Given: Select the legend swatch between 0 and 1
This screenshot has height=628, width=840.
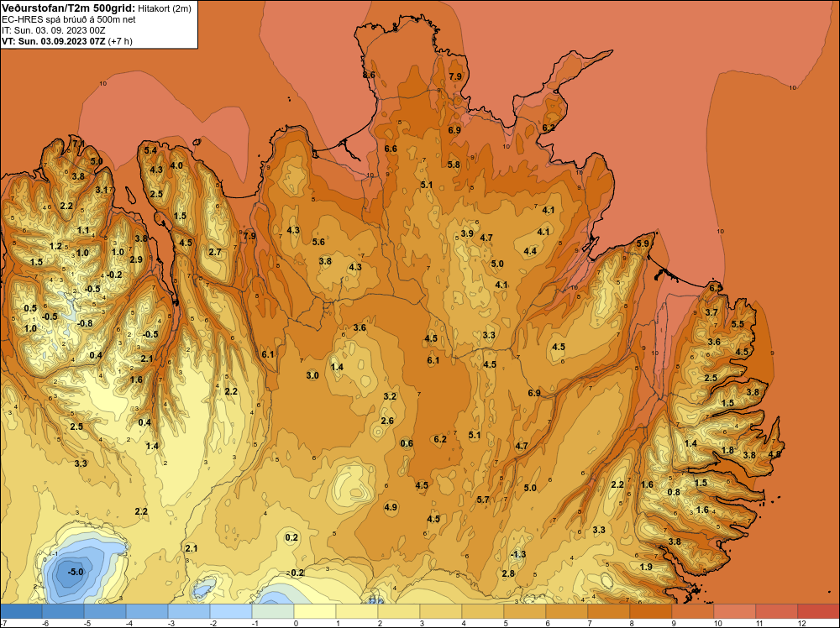Looking at the screenshot, I should 314,611.
